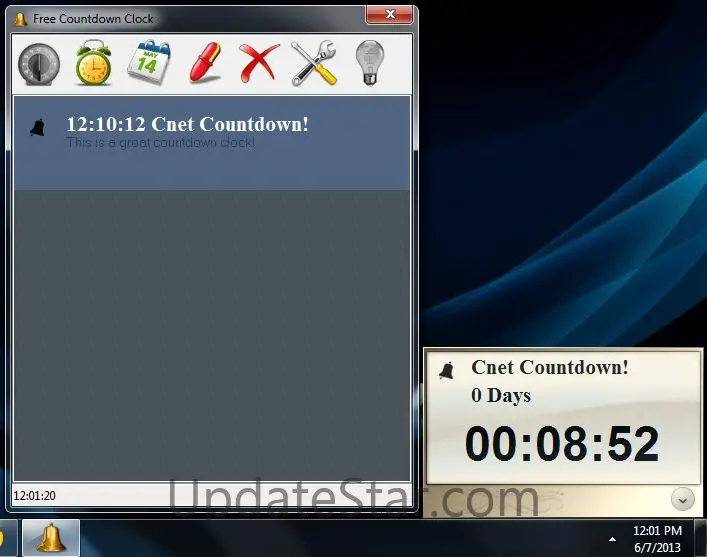Screen dimensions: 707x557
Task: Click the bell icon in the window title bar
Action: [20, 19]
